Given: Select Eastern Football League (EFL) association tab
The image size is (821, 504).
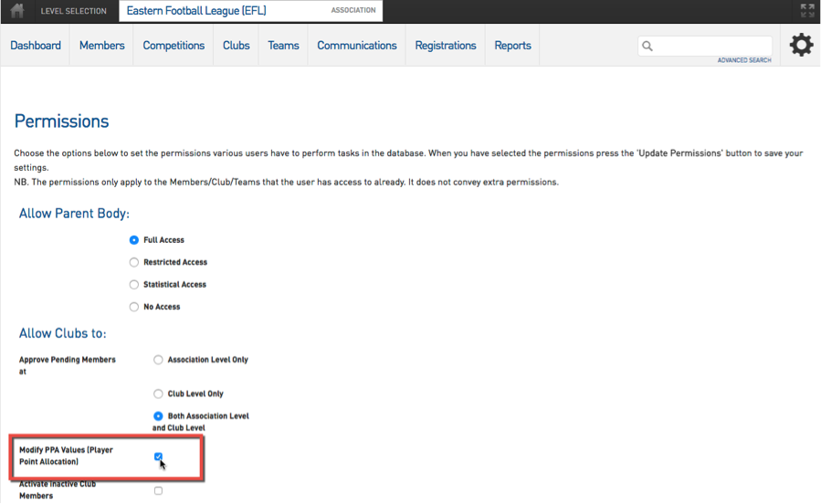Looking at the screenshot, I should [x=251, y=11].
